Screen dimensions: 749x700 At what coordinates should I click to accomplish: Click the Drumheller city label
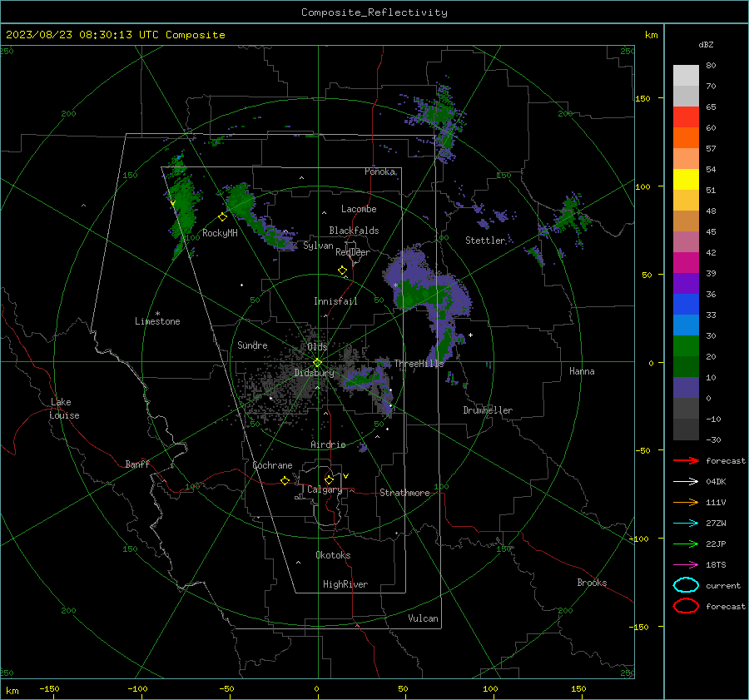488,410
